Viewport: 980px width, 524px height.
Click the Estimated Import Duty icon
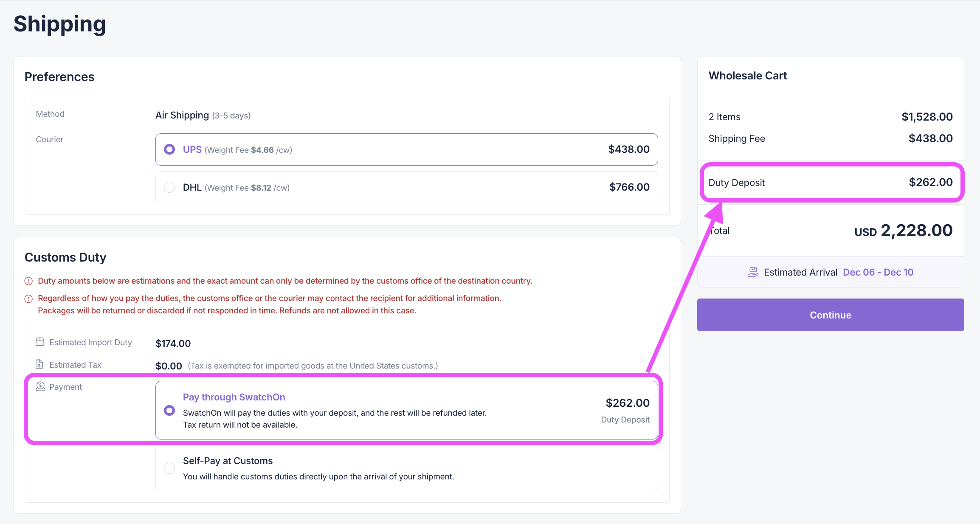[40, 342]
